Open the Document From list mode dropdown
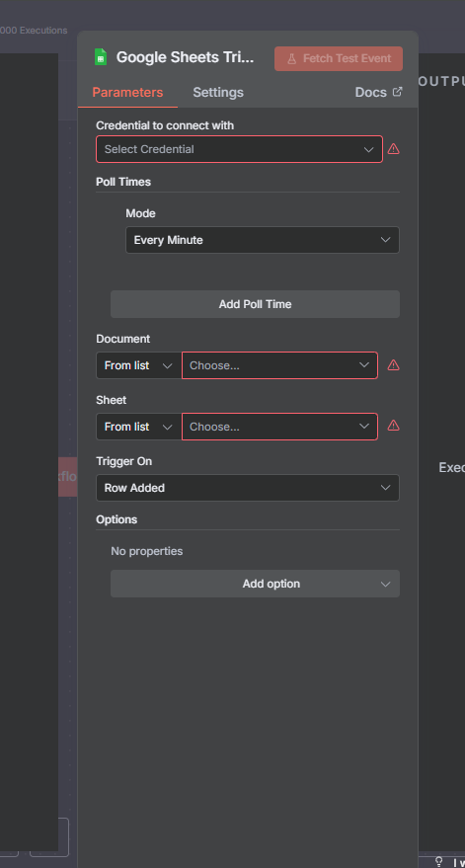 point(139,366)
